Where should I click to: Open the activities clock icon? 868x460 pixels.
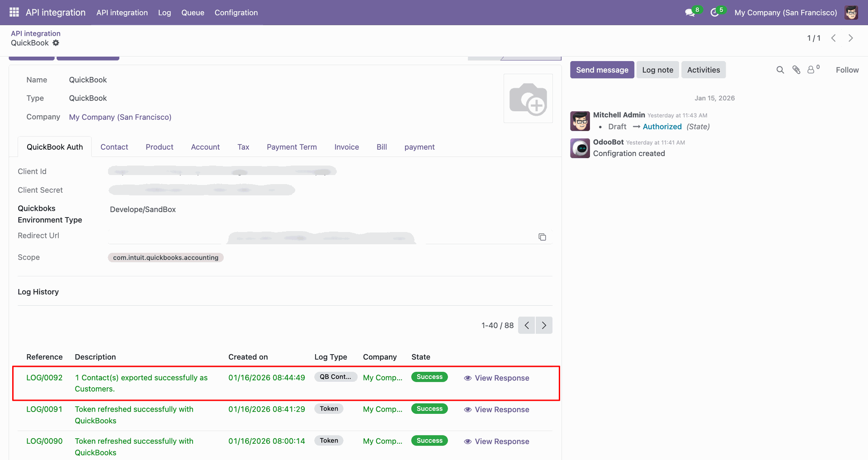714,13
